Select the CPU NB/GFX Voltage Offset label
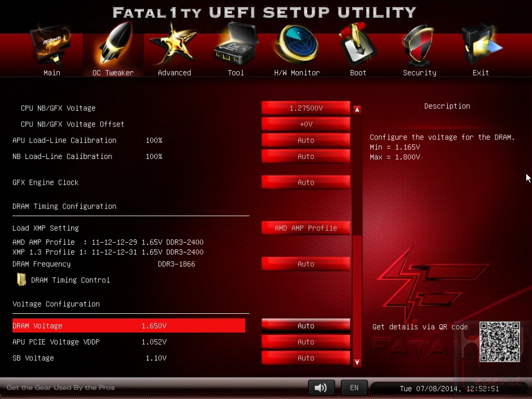This screenshot has height=399, width=532. coord(72,124)
